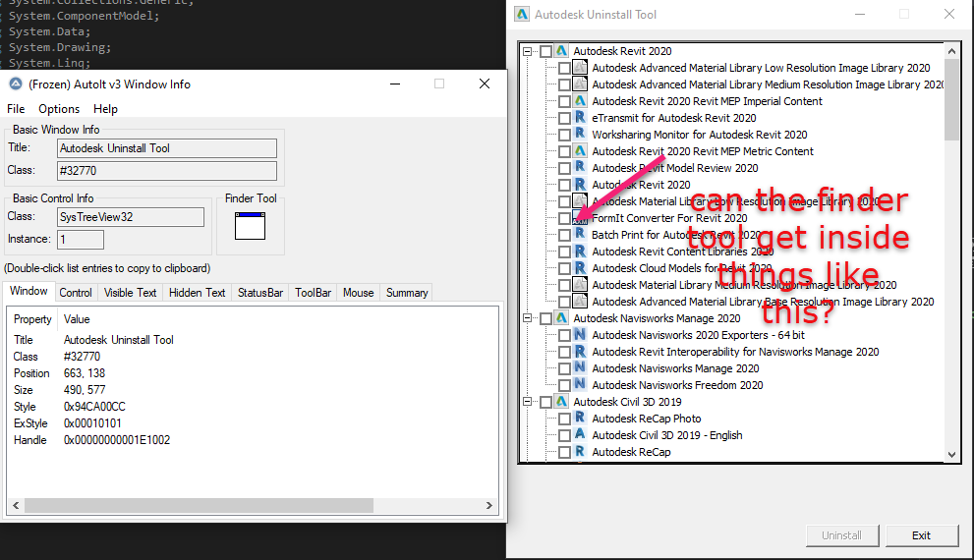Check the Autodesk Navisworks Freedom 2020 checkbox
The height and width of the screenshot is (560, 974).
click(x=565, y=385)
